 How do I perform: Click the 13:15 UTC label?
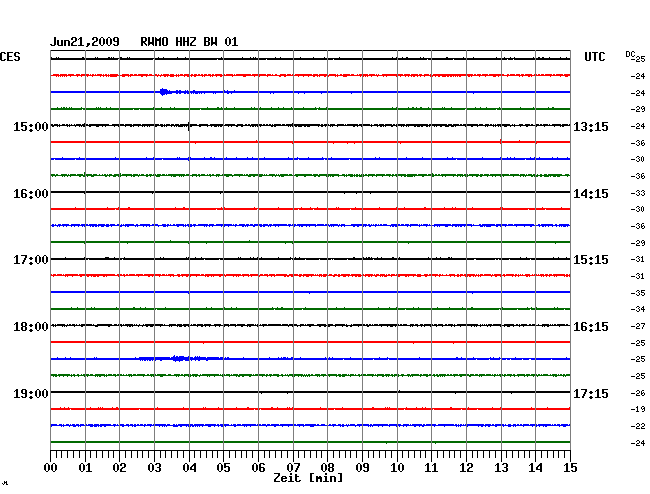pos(591,126)
